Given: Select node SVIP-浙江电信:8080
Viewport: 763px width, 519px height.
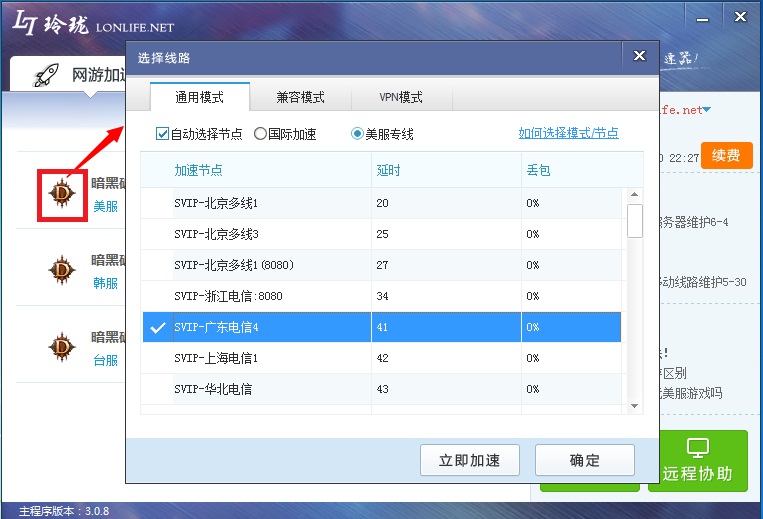Looking at the screenshot, I should point(381,296).
